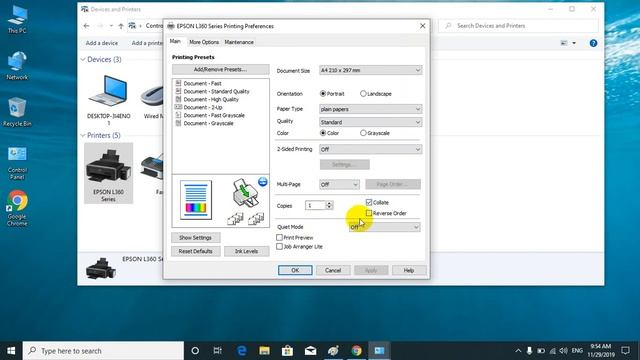Collapse the Devices (3) group
This screenshot has width=640, height=360.
pyautogui.click(x=83, y=60)
